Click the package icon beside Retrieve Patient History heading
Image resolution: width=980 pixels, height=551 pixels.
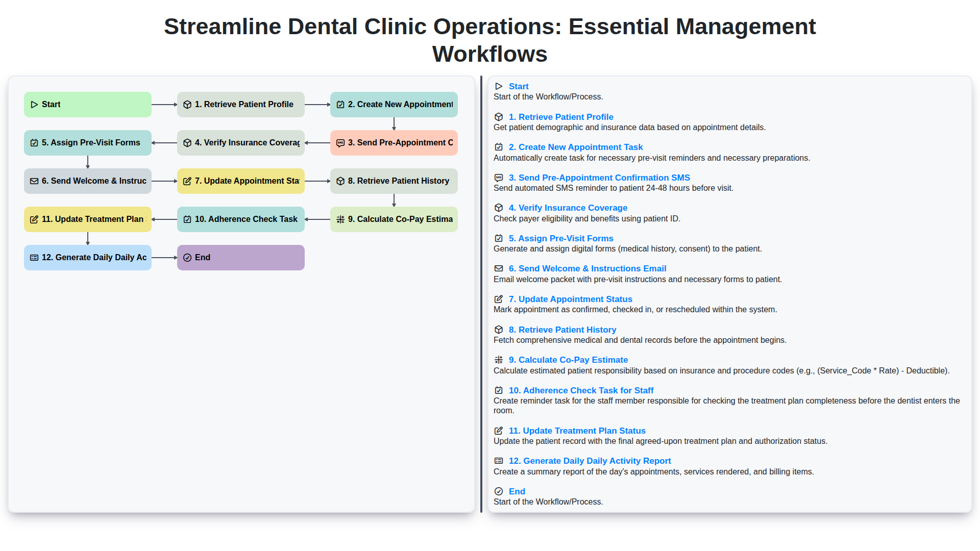coord(499,330)
